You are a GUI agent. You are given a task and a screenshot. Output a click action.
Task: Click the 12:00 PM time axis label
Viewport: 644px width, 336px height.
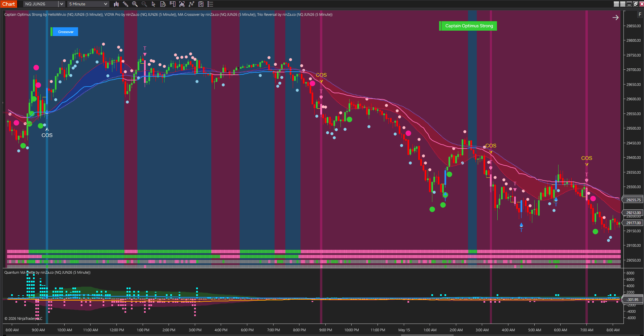pyautogui.click(x=117, y=330)
